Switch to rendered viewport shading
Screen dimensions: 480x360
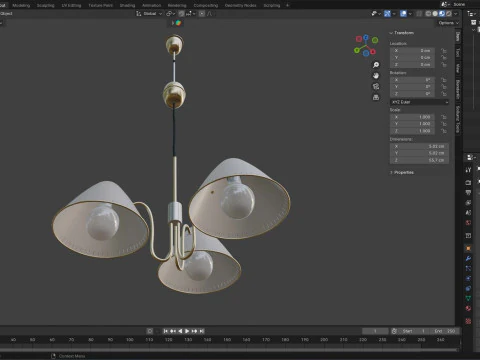(449, 14)
